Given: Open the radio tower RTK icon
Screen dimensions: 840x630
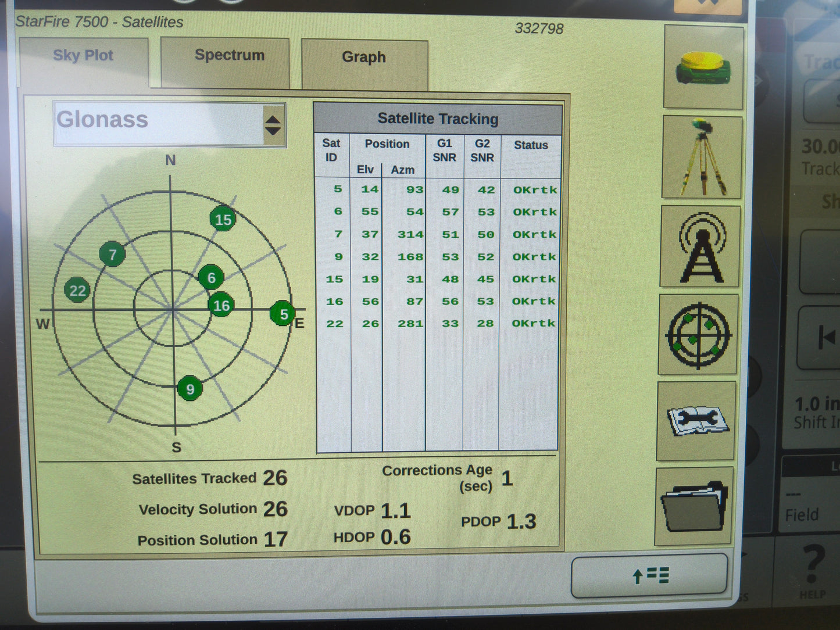Looking at the screenshot, I should [700, 246].
